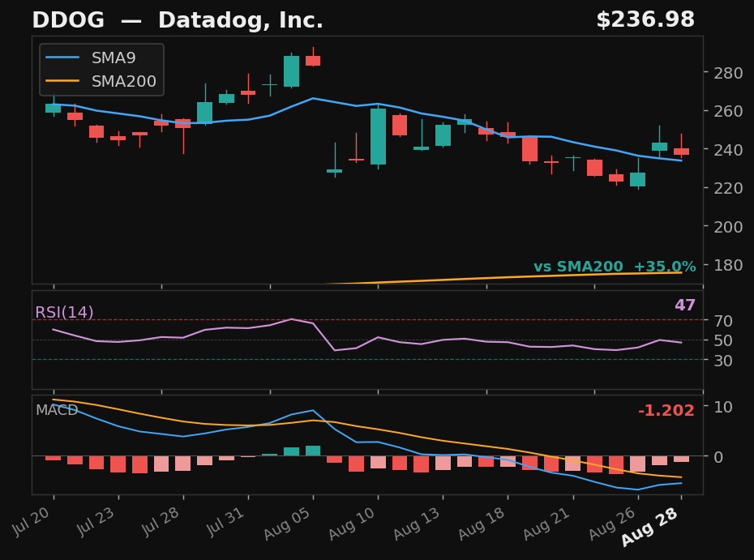Click the MACD value -1.202

(x=666, y=411)
